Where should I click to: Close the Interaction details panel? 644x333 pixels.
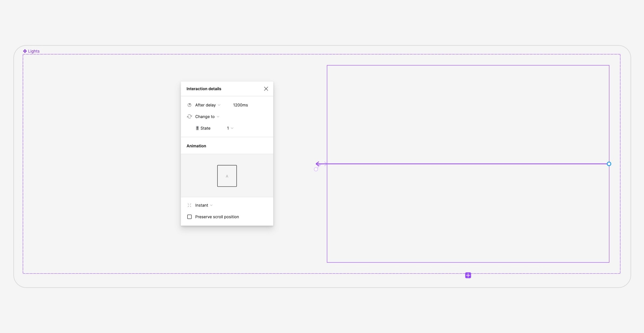pyautogui.click(x=266, y=89)
